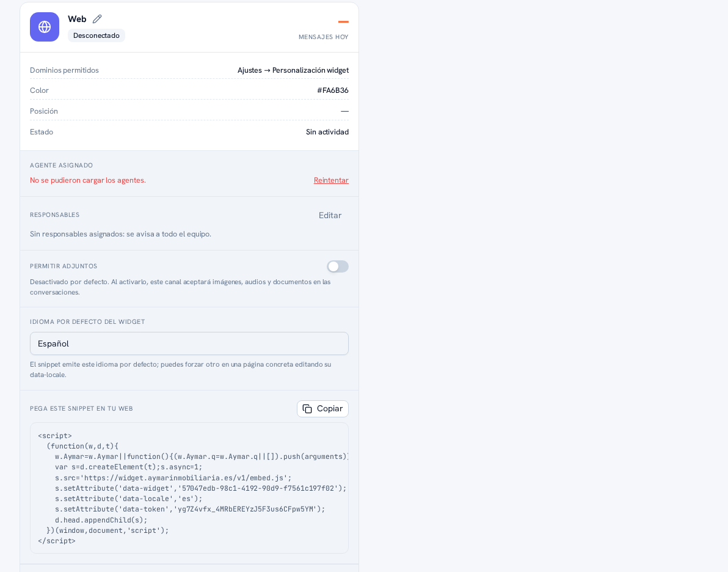This screenshot has width=728, height=572.
Task: Click the IDIOMA POR DEFECTO DEL WIDGET heading
Action: (88, 322)
